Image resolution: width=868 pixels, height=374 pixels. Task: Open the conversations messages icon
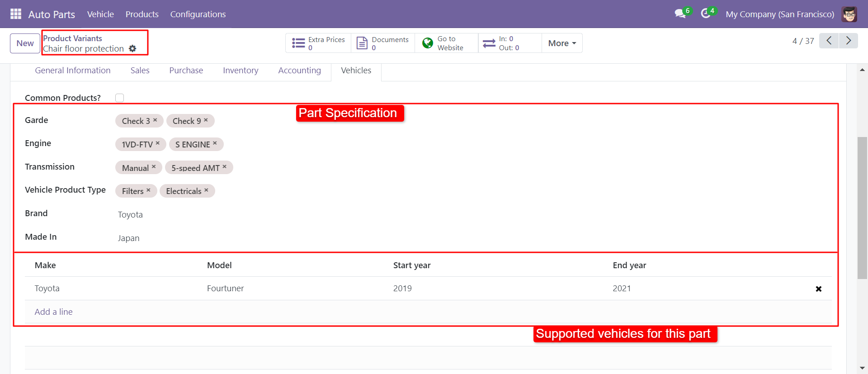click(680, 14)
